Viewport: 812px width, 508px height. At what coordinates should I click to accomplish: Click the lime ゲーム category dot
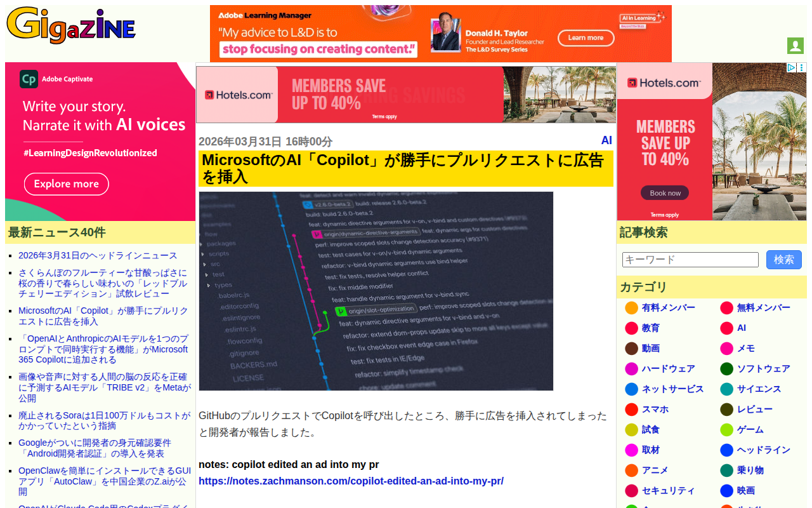(726, 430)
